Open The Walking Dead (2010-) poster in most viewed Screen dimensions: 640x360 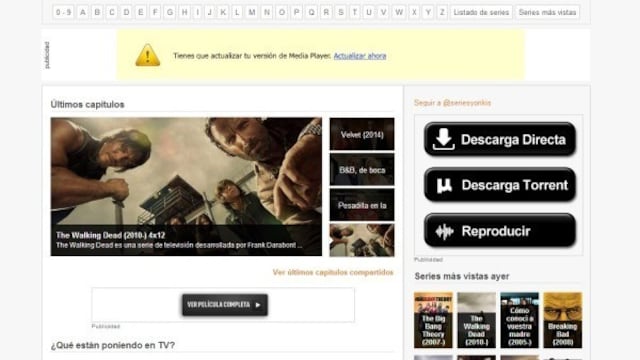click(x=476, y=320)
